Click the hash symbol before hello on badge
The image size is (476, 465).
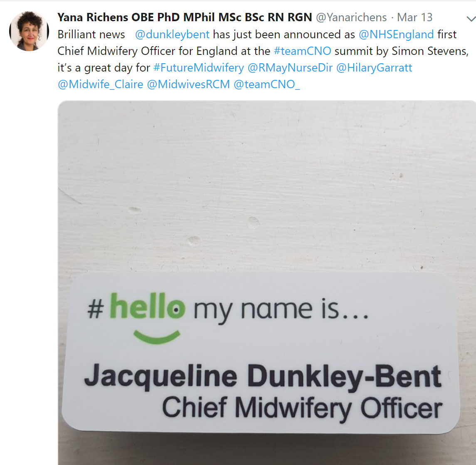click(x=96, y=309)
